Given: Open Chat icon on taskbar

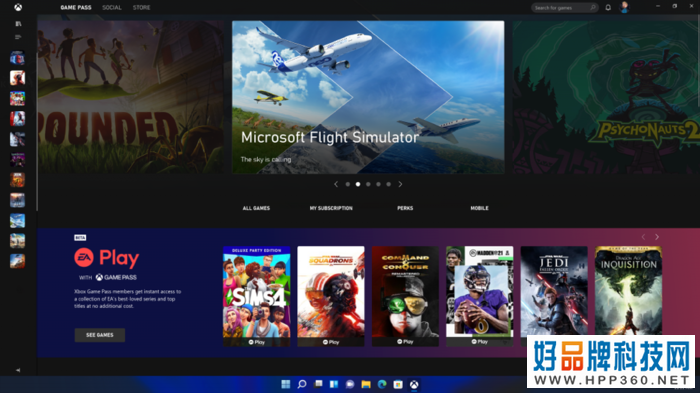Looking at the screenshot, I should click(x=350, y=384).
